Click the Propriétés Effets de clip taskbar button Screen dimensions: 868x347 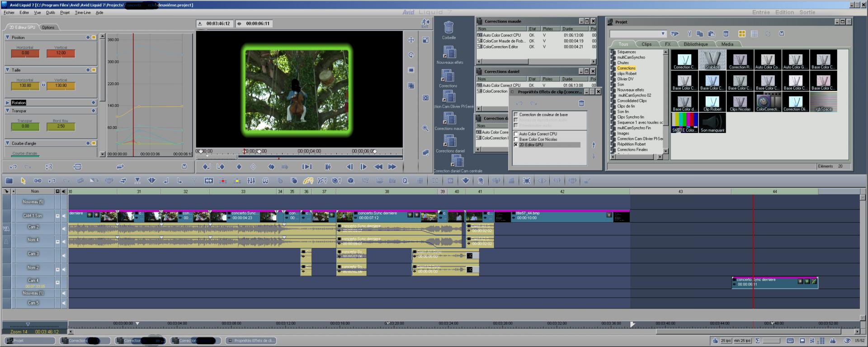click(x=251, y=341)
